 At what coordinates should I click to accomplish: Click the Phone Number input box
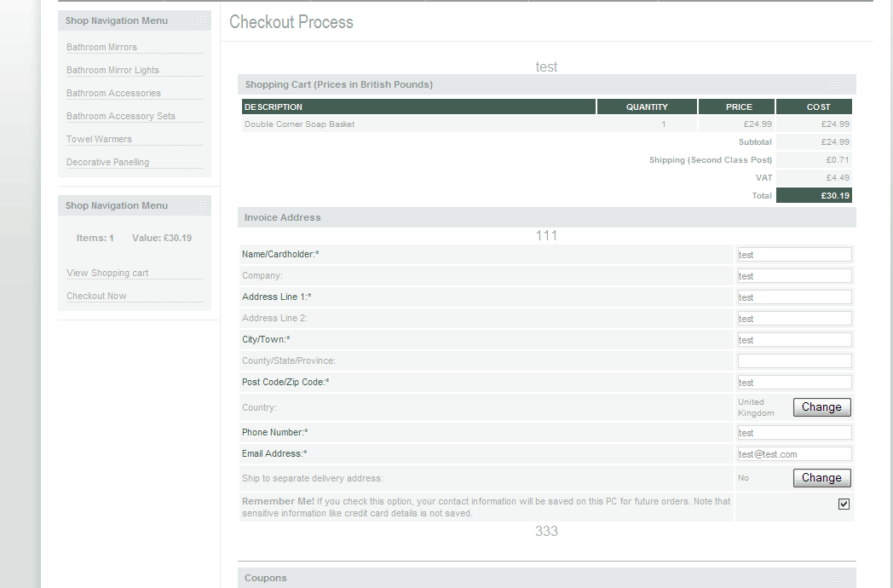point(794,433)
